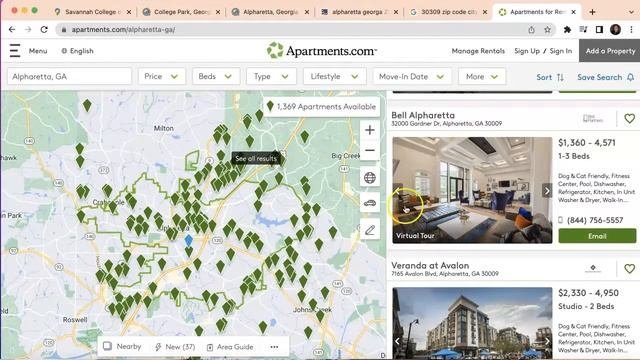
Task: Open the Veranda at Avalon building photo
Action: (x=472, y=323)
